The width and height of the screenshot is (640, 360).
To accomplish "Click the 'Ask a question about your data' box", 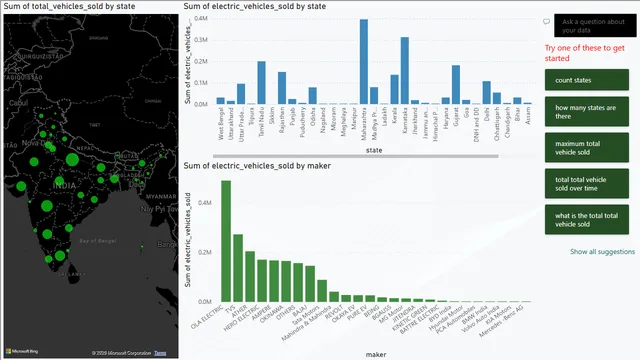I will [595, 26].
